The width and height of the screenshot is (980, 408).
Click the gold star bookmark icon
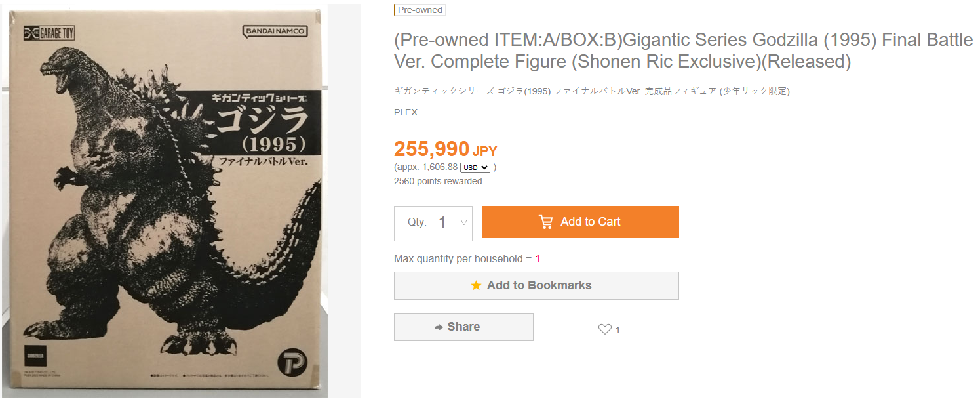[476, 285]
